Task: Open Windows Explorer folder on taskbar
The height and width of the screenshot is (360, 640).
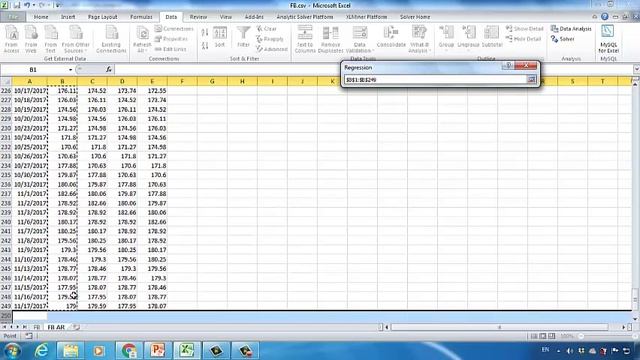Action: (70, 350)
